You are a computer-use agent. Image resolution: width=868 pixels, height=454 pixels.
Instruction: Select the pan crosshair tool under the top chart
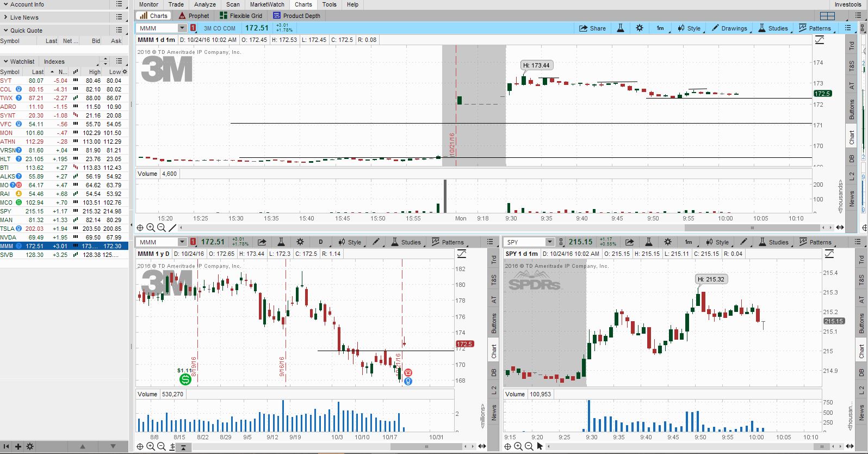(140, 228)
